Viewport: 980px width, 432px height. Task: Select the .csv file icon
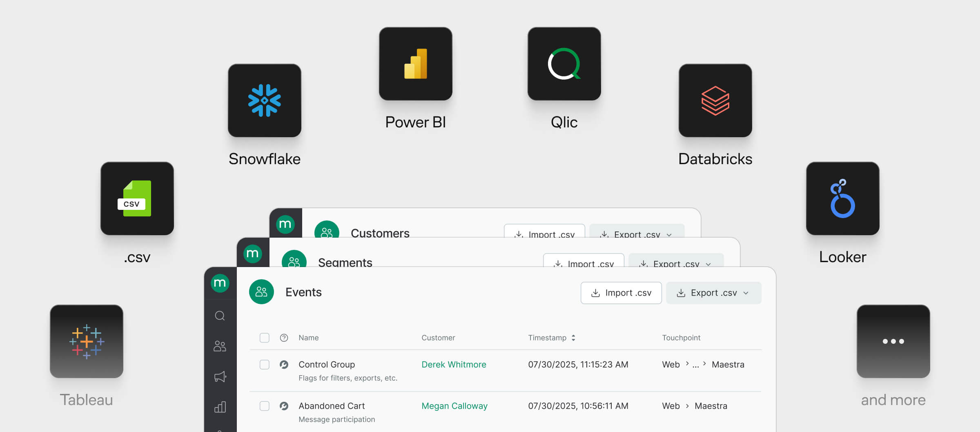pyautogui.click(x=137, y=199)
